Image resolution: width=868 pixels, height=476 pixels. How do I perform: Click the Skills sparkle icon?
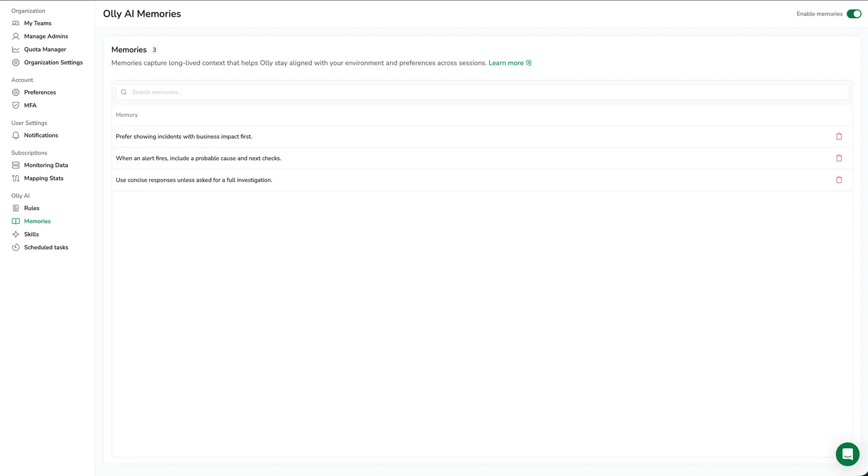(16, 234)
